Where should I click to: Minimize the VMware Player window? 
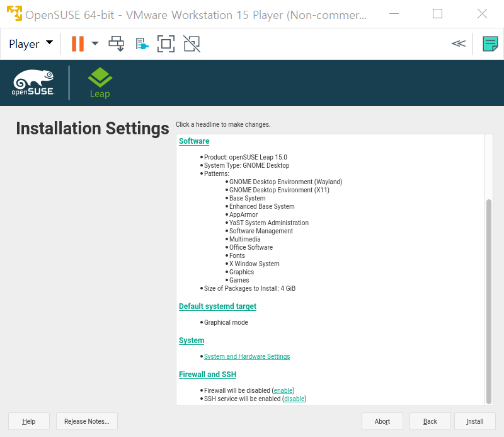pos(394,13)
